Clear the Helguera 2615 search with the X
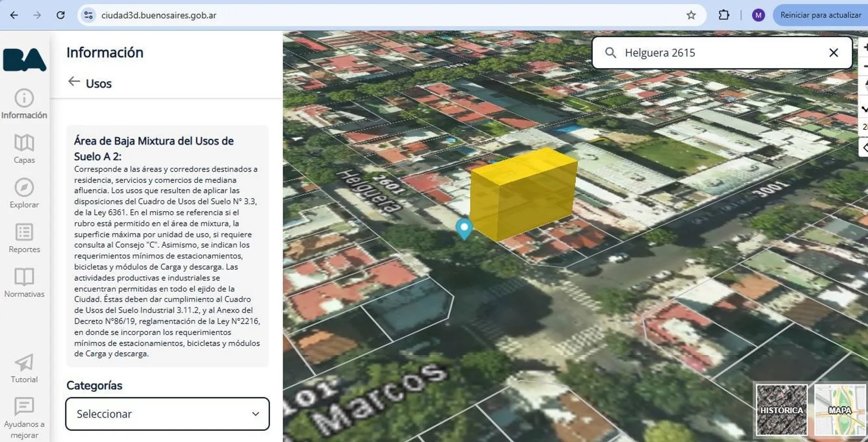Image resolution: width=868 pixels, height=442 pixels. [834, 52]
